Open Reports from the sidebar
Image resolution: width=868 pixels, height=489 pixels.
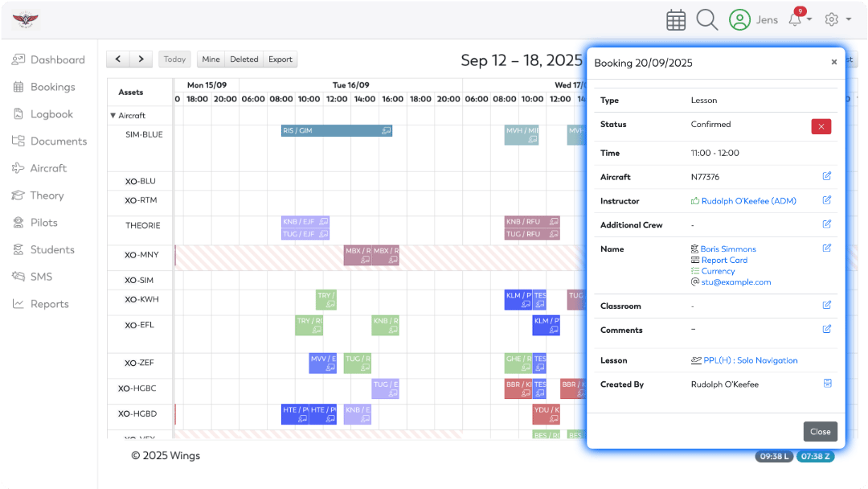tap(48, 303)
